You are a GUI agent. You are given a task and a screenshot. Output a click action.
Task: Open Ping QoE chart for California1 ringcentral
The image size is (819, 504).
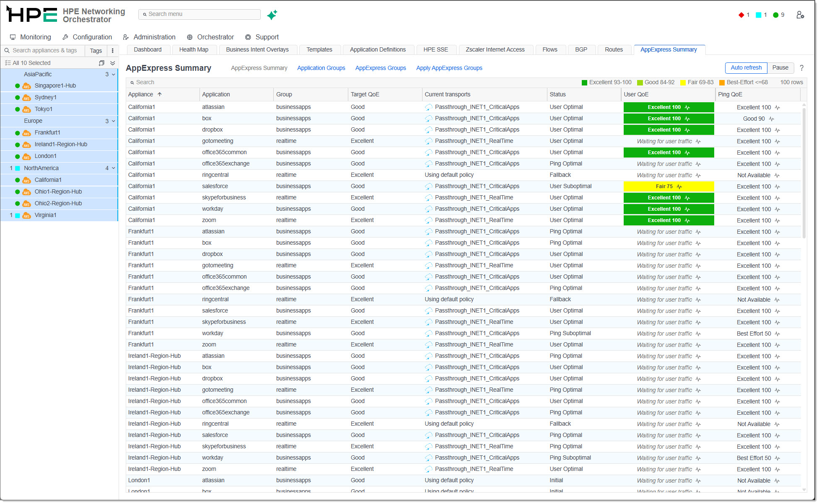click(777, 175)
